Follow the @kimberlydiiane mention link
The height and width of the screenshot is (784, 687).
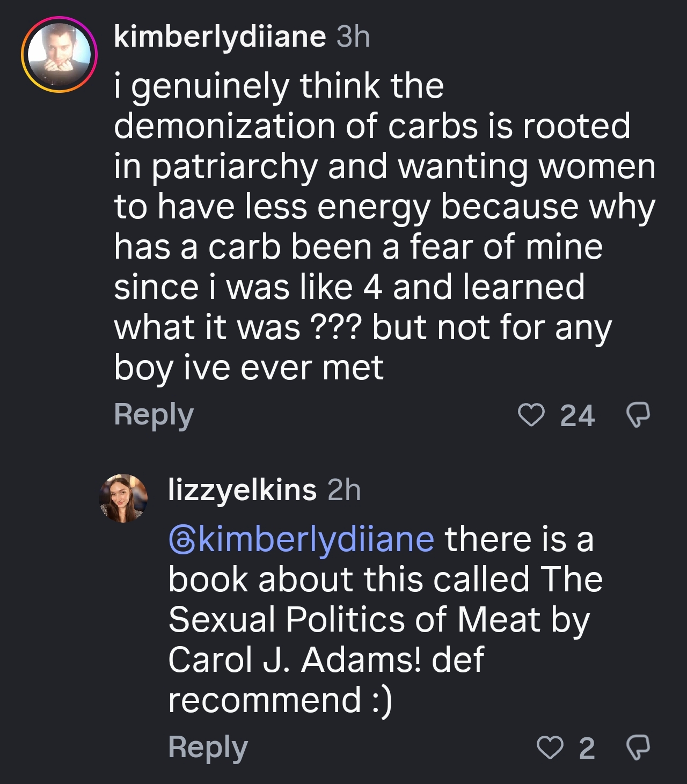(x=301, y=540)
